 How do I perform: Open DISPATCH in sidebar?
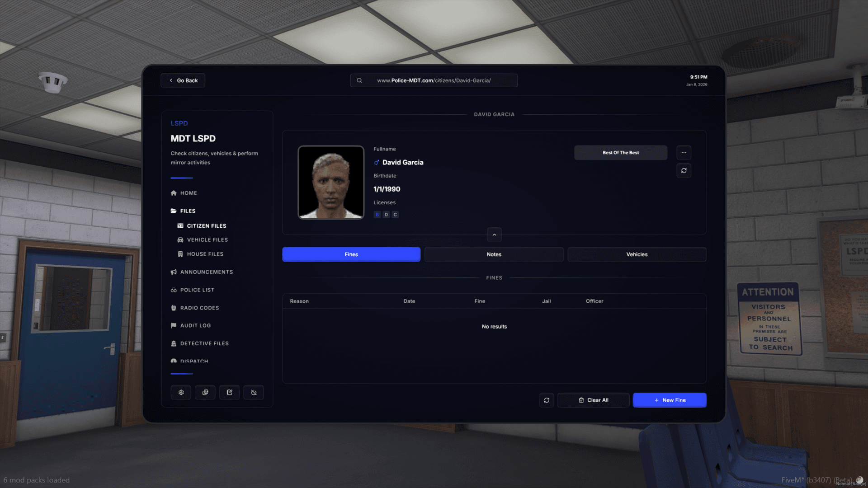point(189,361)
